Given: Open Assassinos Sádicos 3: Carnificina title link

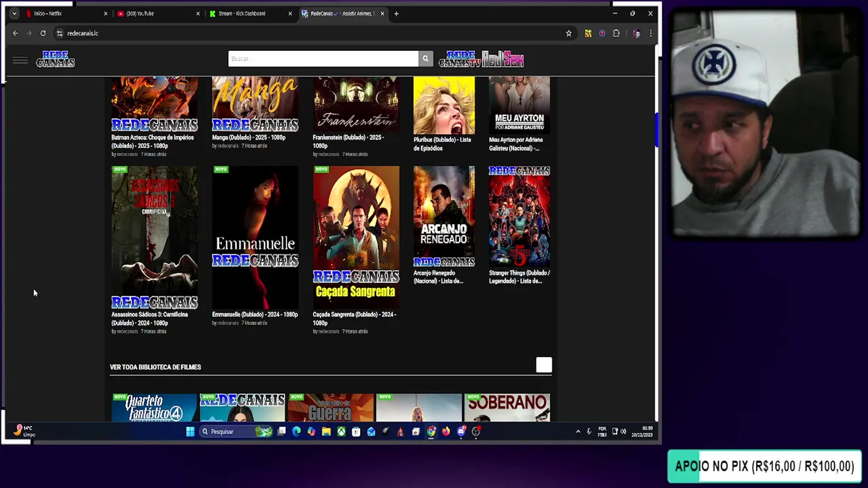Looking at the screenshot, I should [149, 319].
